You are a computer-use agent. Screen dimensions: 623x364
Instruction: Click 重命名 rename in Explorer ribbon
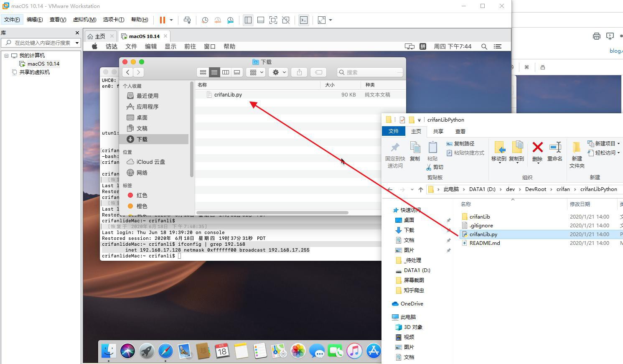(x=554, y=151)
